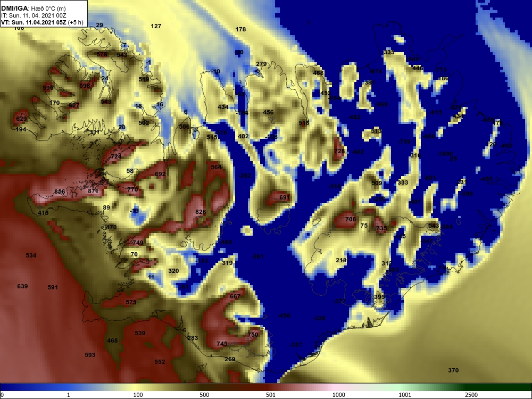Click the map value 506
This screenshot has width=532, height=399.
pyautogui.click(x=184, y=127)
